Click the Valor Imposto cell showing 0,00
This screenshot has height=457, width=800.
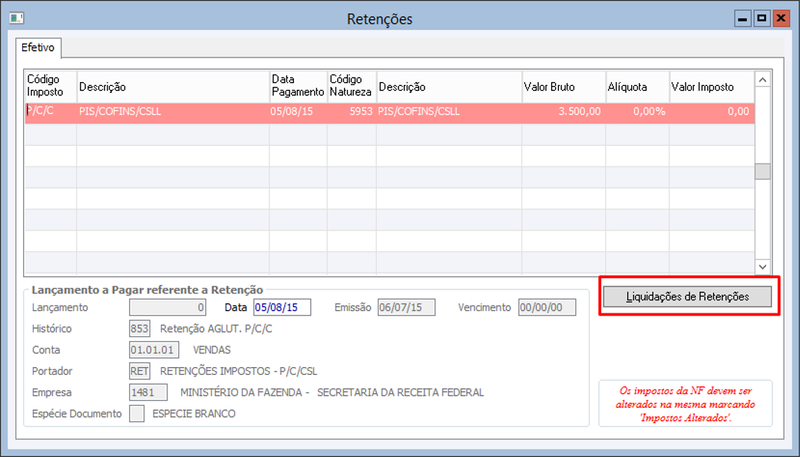click(x=712, y=112)
